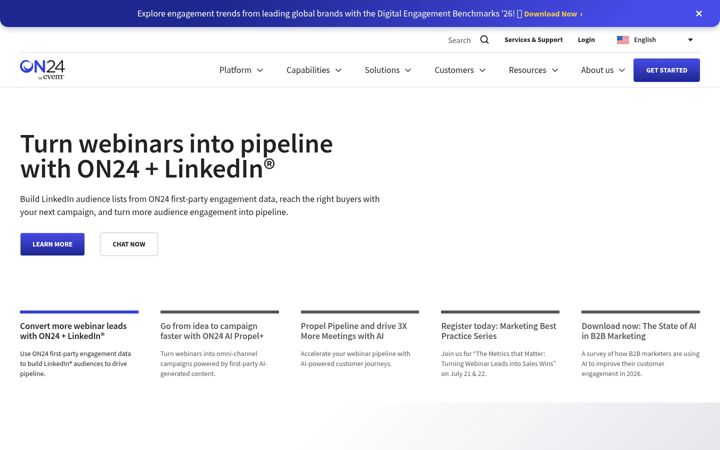The height and width of the screenshot is (450, 720).
Task: Click the ON24 logo
Action: (x=42, y=69)
